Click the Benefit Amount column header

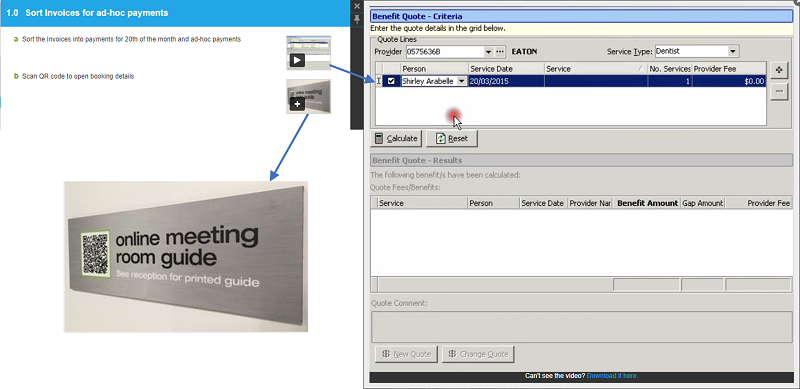pyautogui.click(x=647, y=203)
